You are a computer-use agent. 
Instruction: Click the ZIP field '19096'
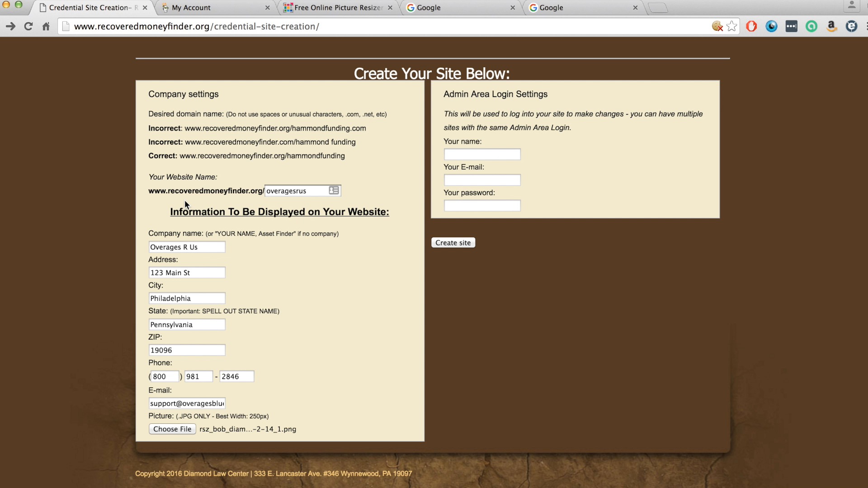[x=187, y=350]
